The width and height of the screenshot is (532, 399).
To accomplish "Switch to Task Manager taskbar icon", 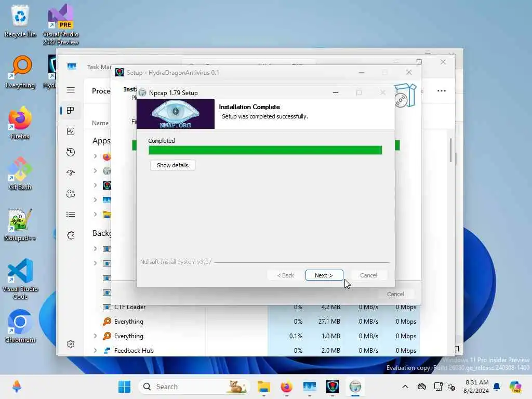I will click(310, 387).
